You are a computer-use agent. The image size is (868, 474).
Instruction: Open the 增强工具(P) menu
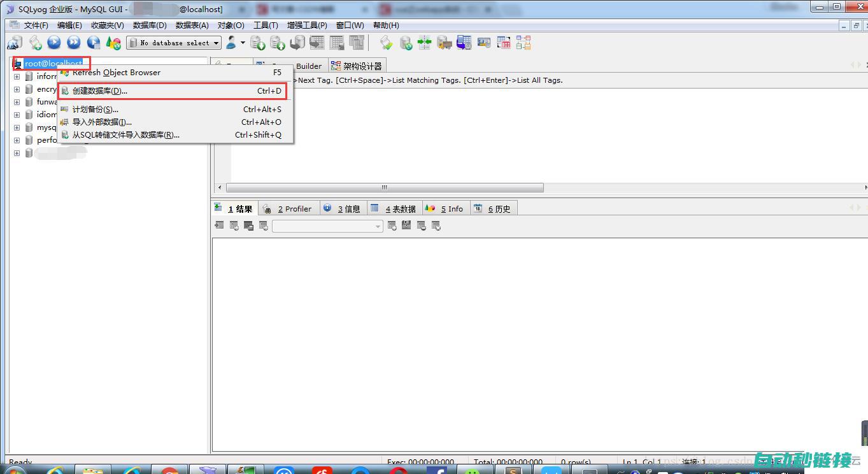point(307,25)
